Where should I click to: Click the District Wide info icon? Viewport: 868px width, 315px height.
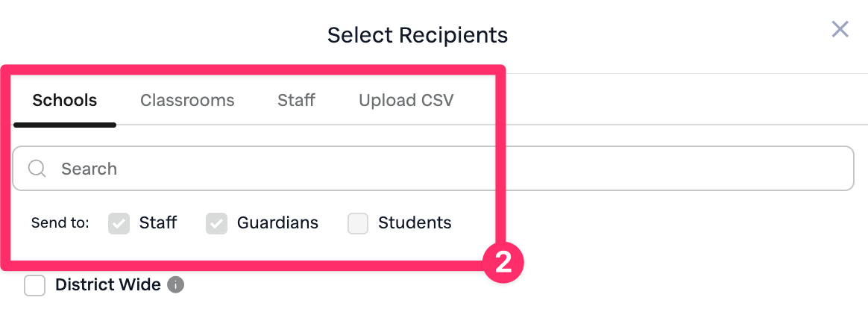tap(175, 284)
